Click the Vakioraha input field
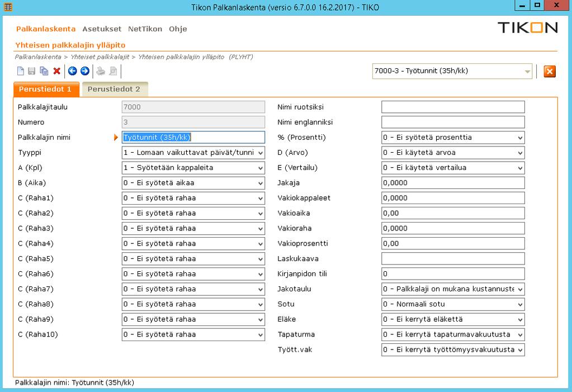This screenshot has width=572, height=392. [x=453, y=229]
